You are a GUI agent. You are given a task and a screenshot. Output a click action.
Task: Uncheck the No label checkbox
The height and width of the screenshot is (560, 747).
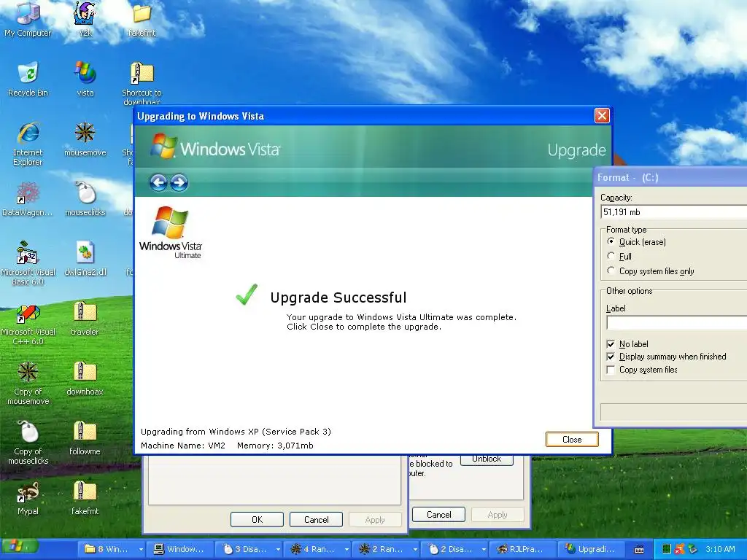[611, 344]
